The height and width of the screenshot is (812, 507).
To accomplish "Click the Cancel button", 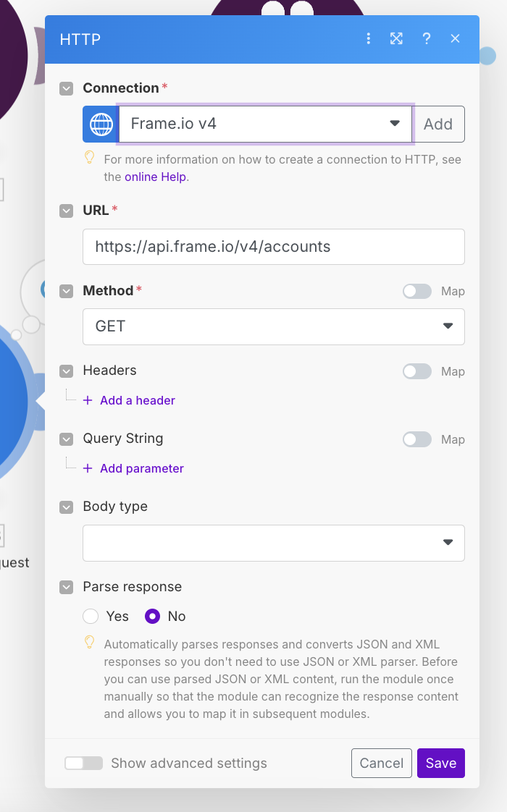I will point(382,764).
